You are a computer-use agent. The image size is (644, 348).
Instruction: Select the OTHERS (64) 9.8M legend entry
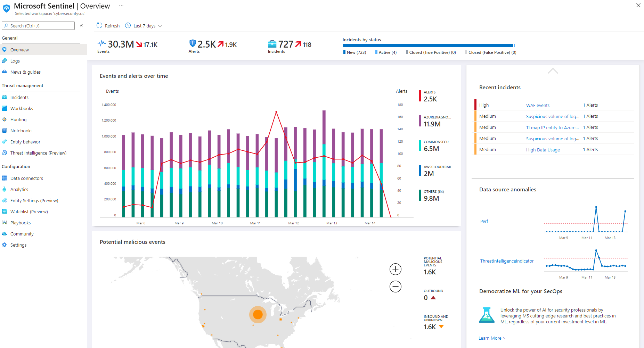pyautogui.click(x=432, y=195)
